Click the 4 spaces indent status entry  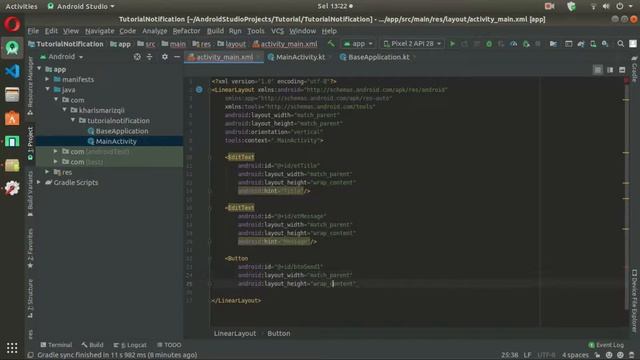(575, 355)
